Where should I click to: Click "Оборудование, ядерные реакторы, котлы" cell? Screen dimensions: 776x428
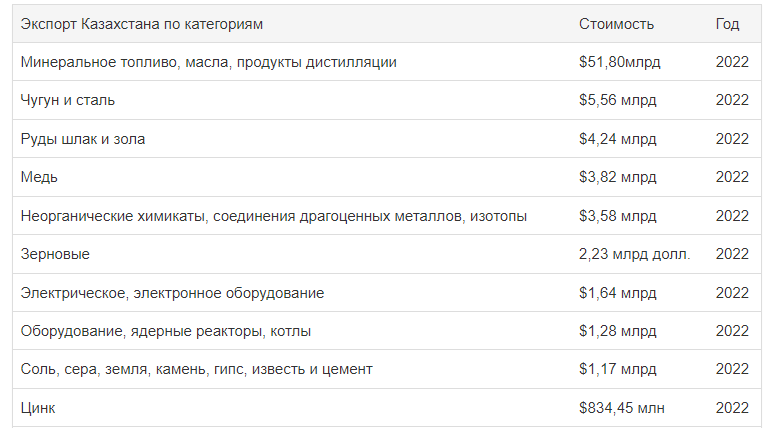[166, 331]
